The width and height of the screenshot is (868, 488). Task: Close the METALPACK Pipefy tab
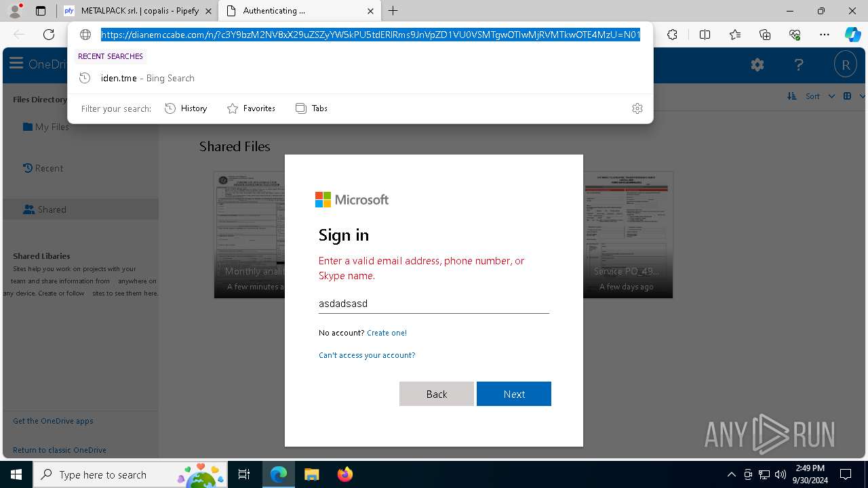tap(208, 11)
